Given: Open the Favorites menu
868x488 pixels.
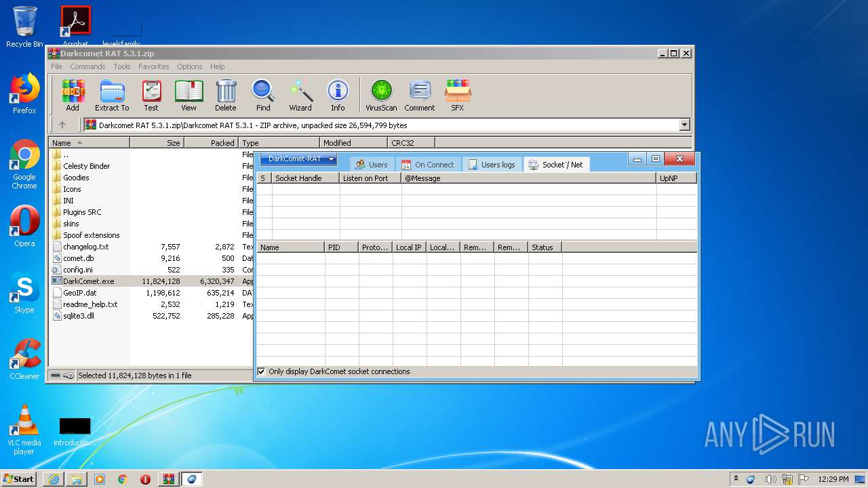Looking at the screenshot, I should coord(154,66).
